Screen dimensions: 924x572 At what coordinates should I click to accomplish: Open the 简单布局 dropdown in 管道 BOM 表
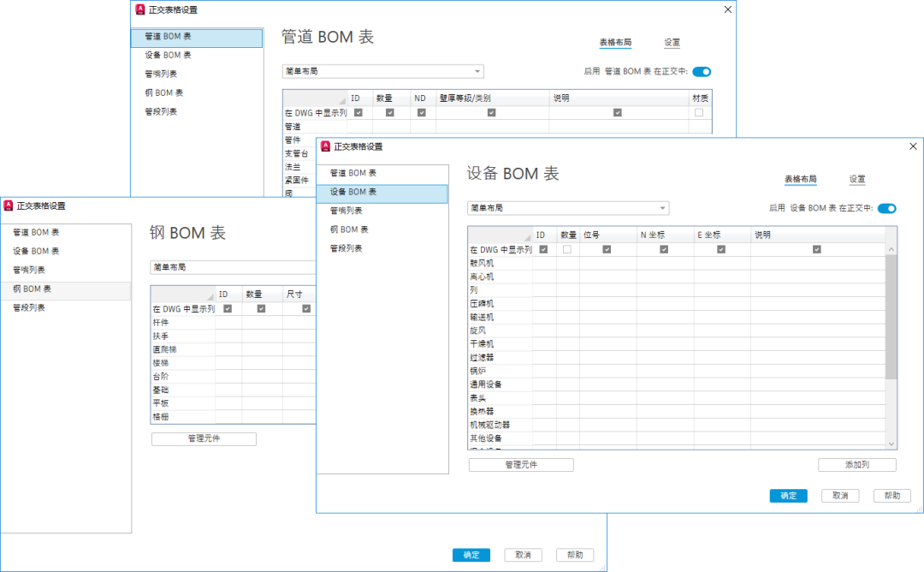(383, 71)
